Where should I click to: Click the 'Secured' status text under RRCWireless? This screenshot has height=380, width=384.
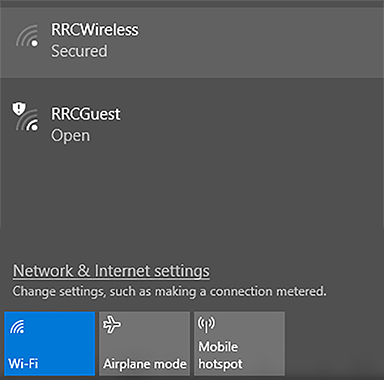pyautogui.click(x=79, y=51)
